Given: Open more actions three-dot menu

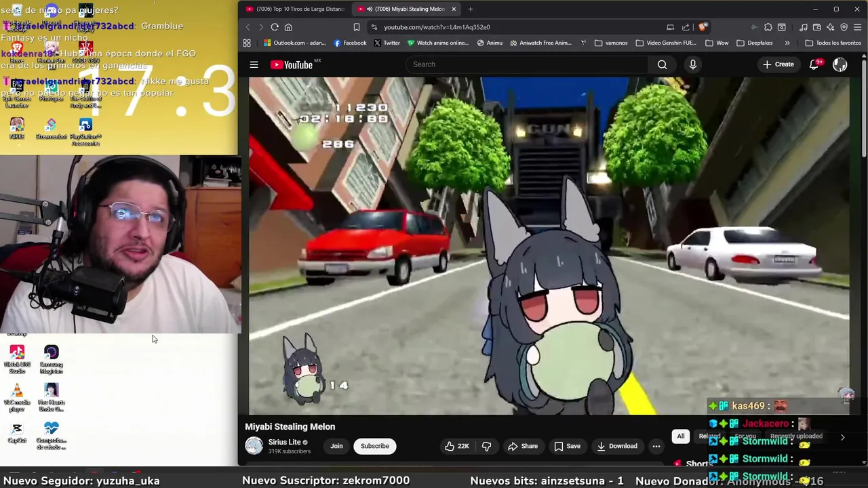Looking at the screenshot, I should pos(656,446).
